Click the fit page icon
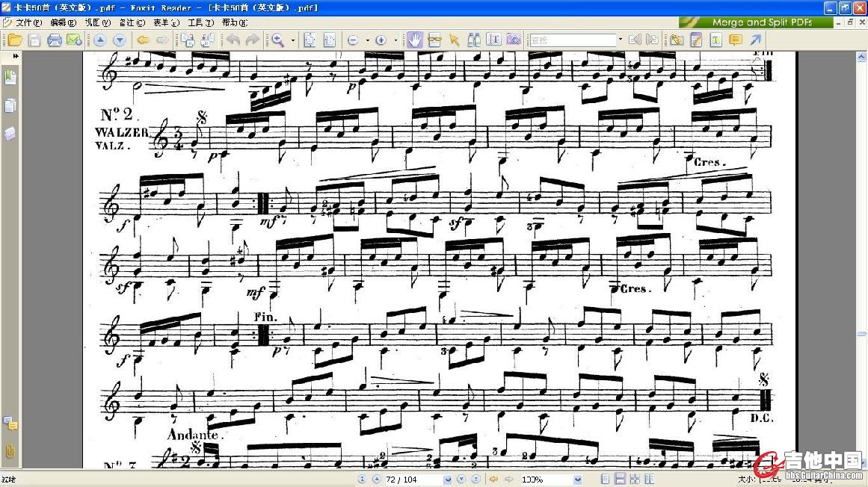This screenshot has width=868, height=487. [310, 40]
